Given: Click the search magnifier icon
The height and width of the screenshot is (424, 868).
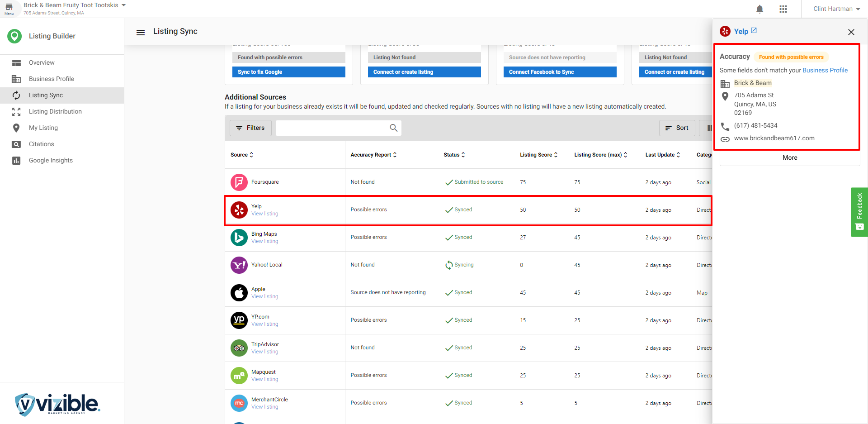Looking at the screenshot, I should coord(393,128).
